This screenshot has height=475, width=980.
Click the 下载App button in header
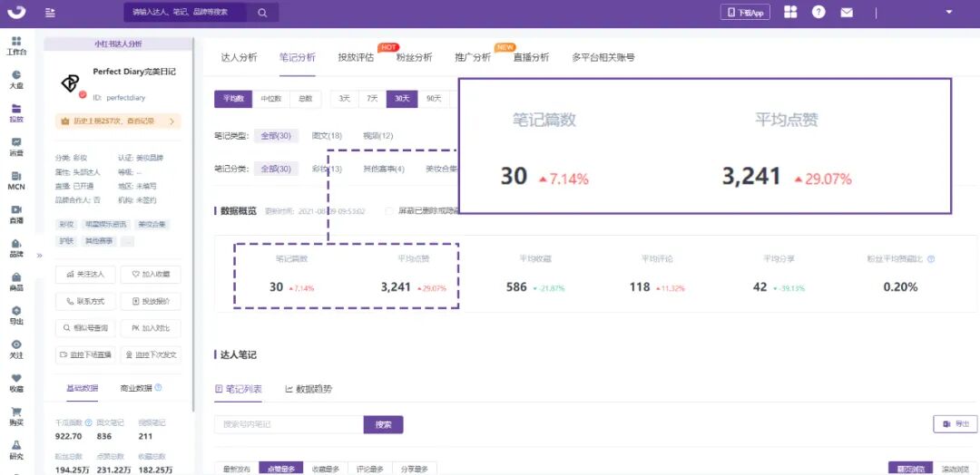(x=745, y=13)
